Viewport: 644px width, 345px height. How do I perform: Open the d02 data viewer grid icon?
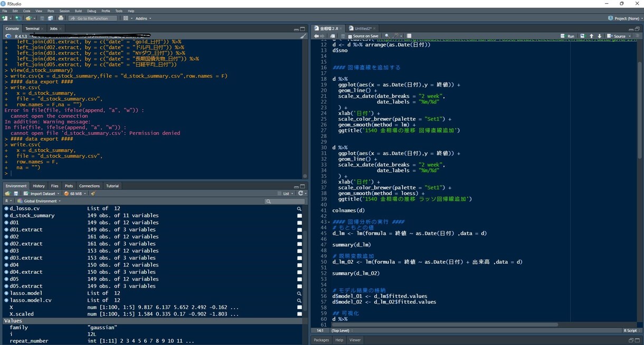pos(299,237)
